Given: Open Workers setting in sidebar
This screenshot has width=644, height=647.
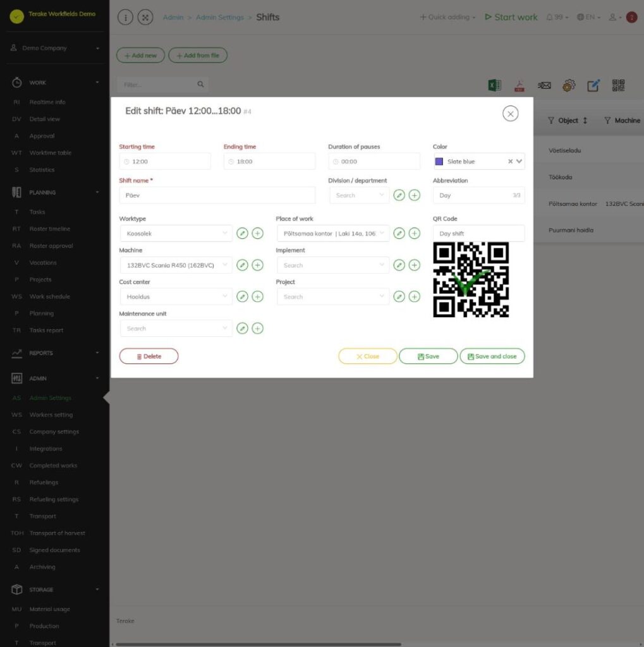Looking at the screenshot, I should pyautogui.click(x=51, y=414).
